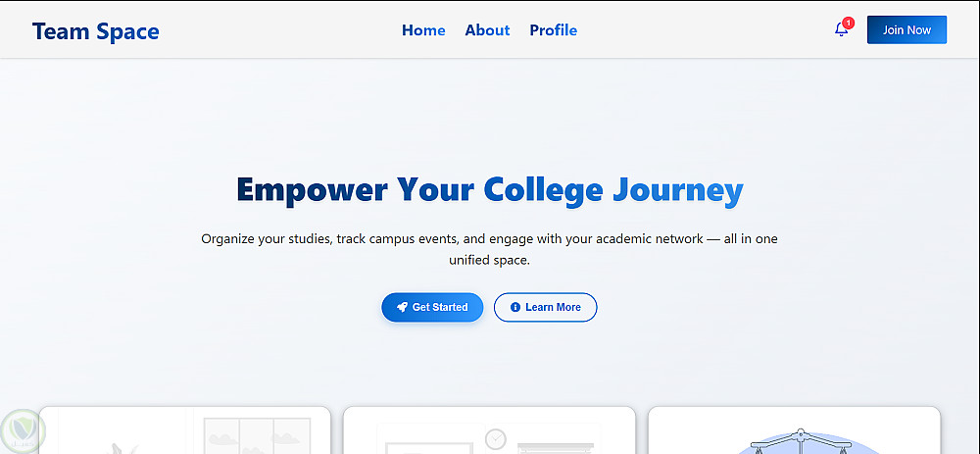Click the Team Space logo
Viewport: 980px width, 454px height.
click(95, 31)
